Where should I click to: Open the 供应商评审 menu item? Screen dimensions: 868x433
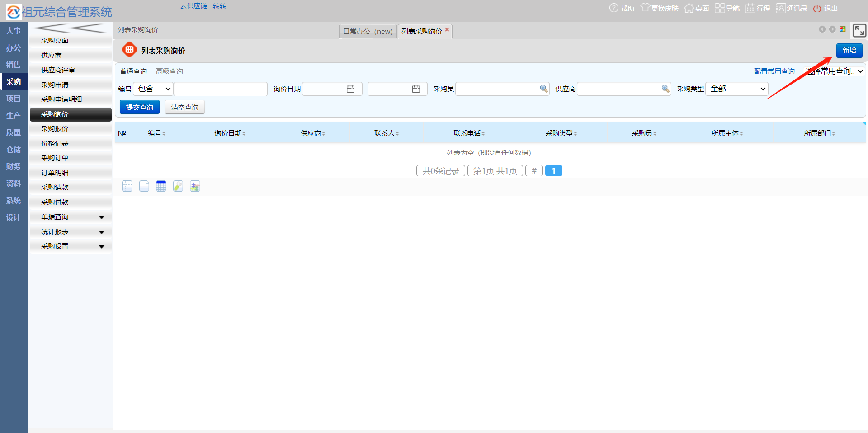(x=71, y=70)
